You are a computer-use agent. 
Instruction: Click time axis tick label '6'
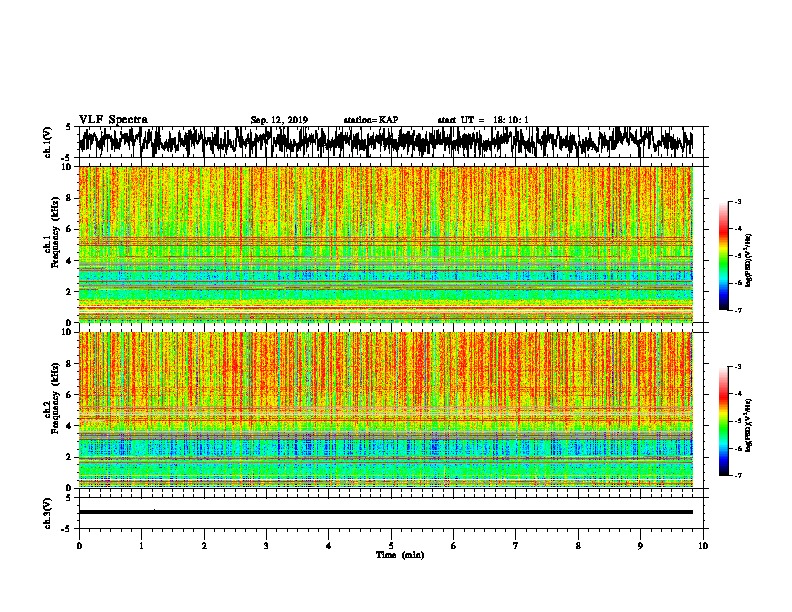click(454, 545)
